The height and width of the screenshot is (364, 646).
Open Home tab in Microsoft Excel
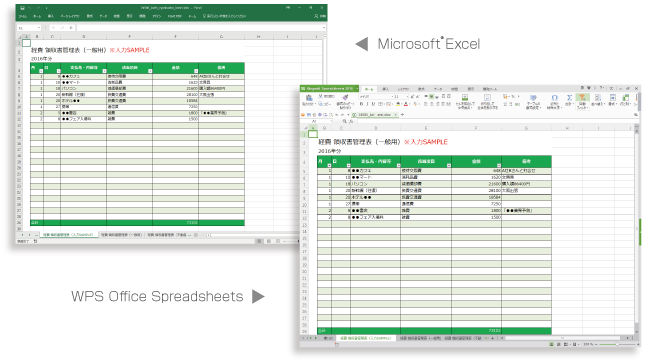click(37, 16)
